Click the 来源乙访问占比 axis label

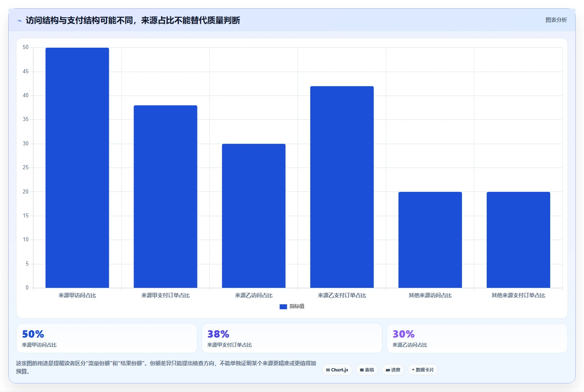pos(253,295)
